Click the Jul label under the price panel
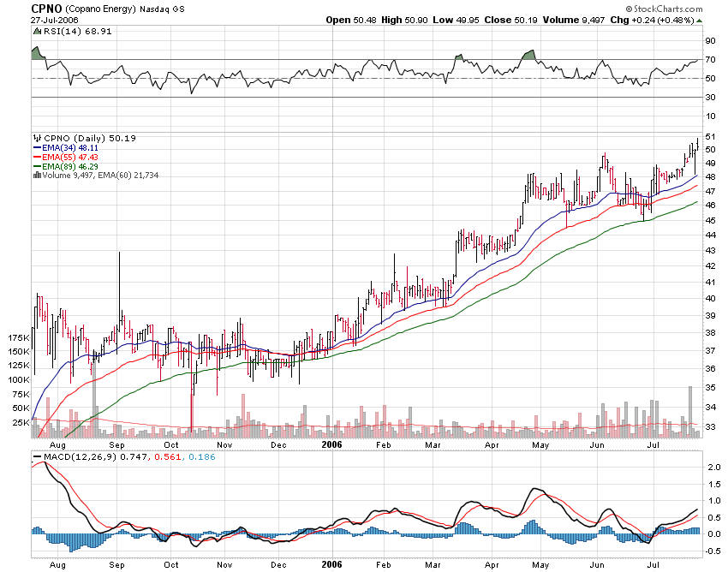The width and height of the screenshot is (728, 572). point(653,445)
